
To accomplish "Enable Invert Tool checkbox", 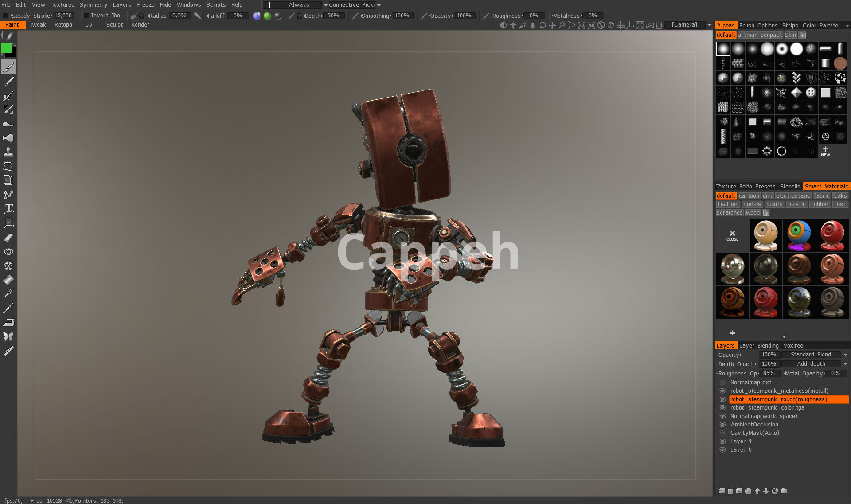I will [86, 16].
